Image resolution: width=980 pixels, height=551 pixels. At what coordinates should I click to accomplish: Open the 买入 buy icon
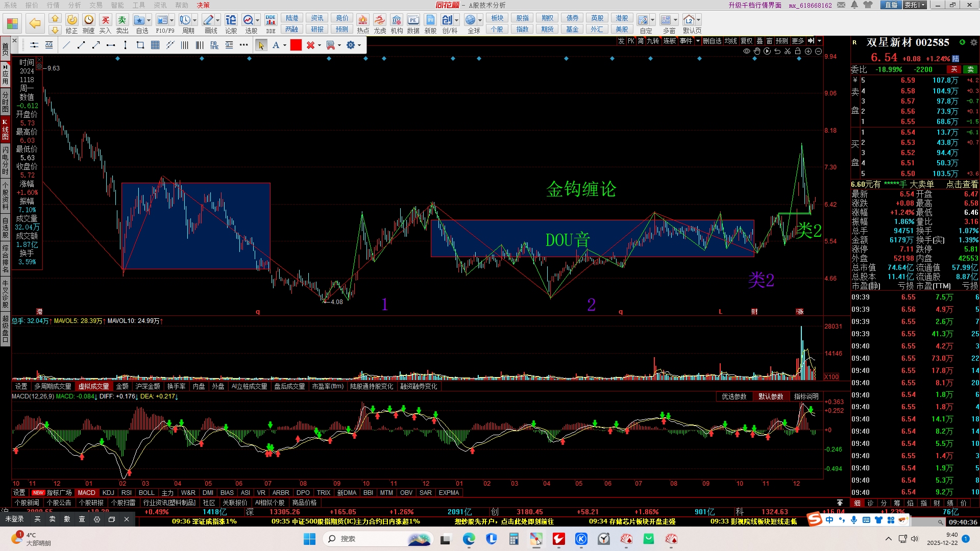coord(105,20)
